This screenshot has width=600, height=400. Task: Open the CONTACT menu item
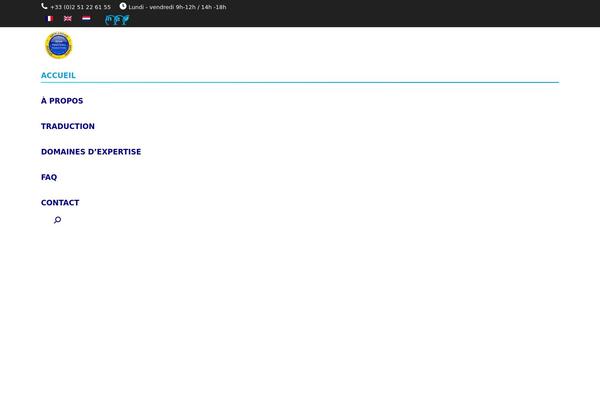(60, 202)
